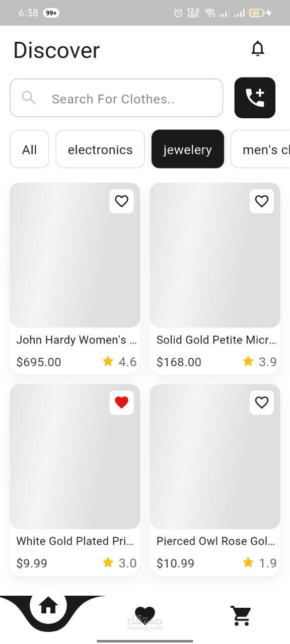The image size is (290, 644).
Task: Select the men's clothing category chip
Action: point(260,149)
